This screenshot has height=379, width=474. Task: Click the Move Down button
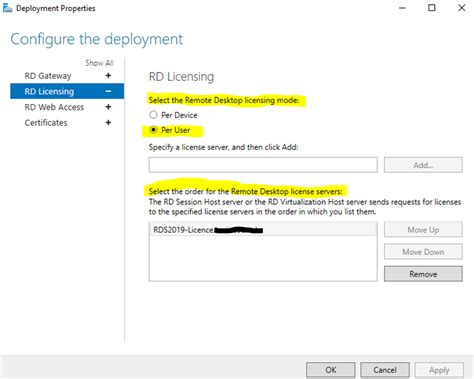coord(423,252)
